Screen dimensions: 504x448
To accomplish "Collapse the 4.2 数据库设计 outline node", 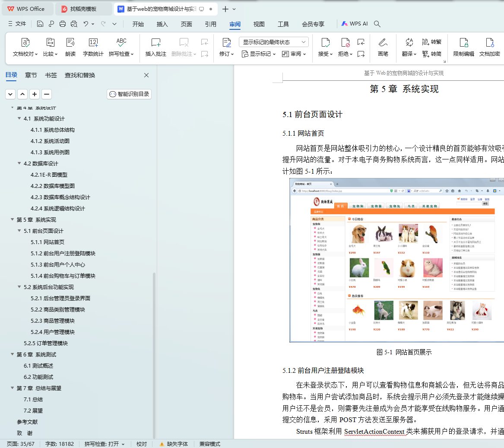I will pos(19,163).
